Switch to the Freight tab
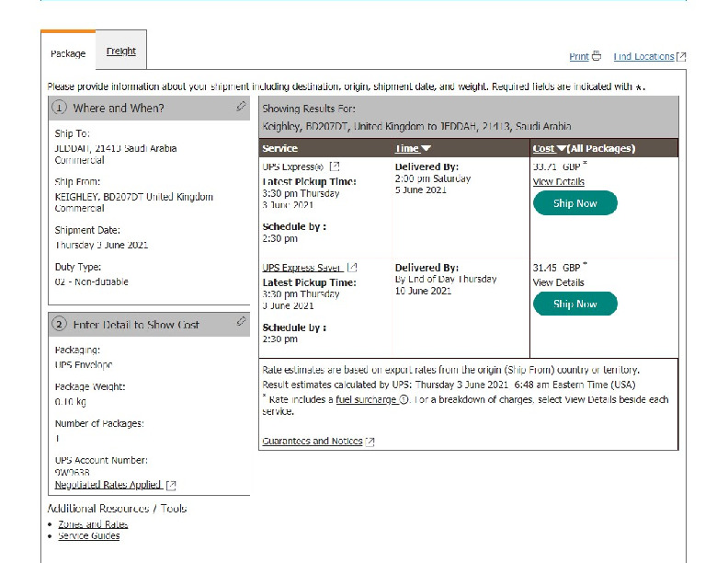The image size is (728, 563). coord(120,52)
